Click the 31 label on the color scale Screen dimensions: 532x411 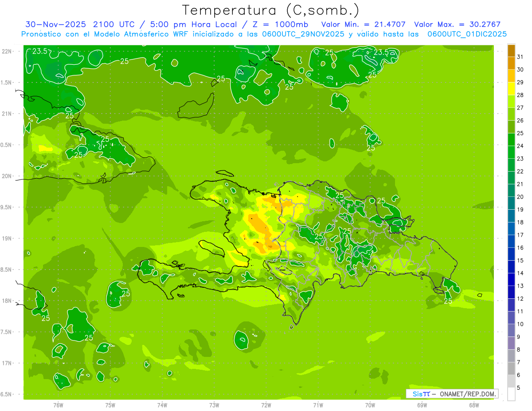pyautogui.click(x=520, y=57)
